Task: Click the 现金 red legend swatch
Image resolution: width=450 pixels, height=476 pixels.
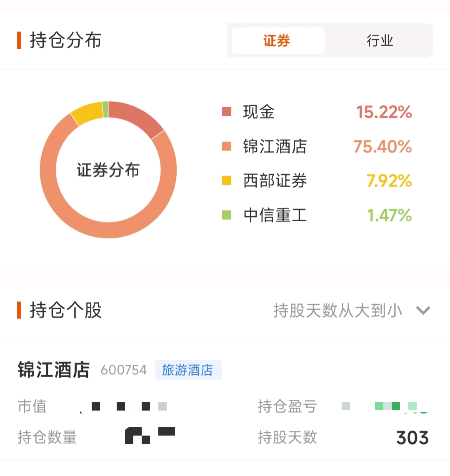Action: (x=227, y=112)
